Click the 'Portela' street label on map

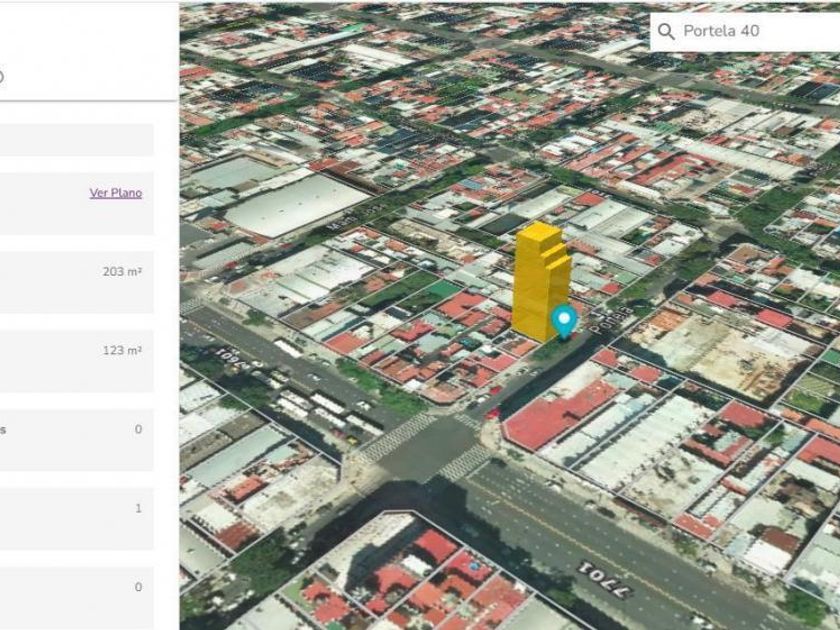(x=611, y=321)
